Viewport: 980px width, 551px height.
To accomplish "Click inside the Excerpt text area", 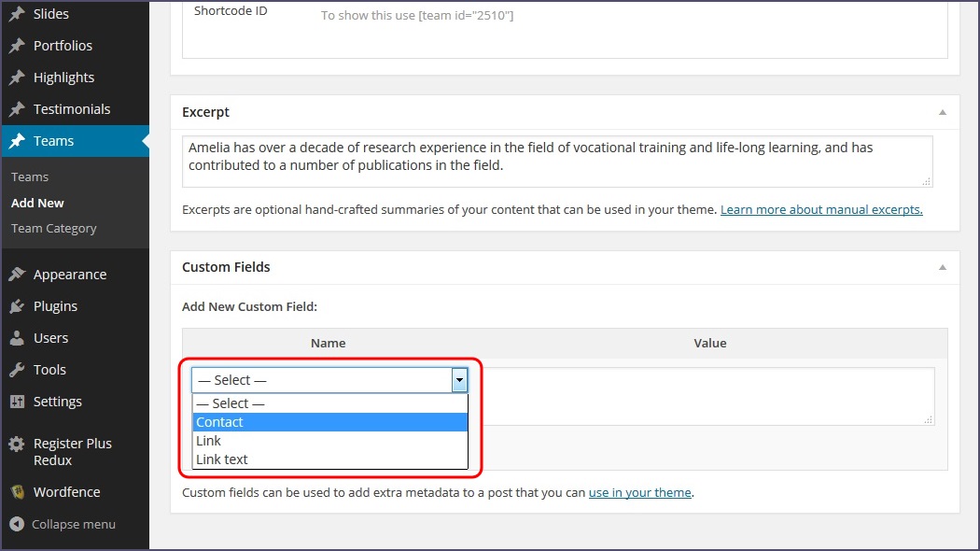I will (x=556, y=161).
